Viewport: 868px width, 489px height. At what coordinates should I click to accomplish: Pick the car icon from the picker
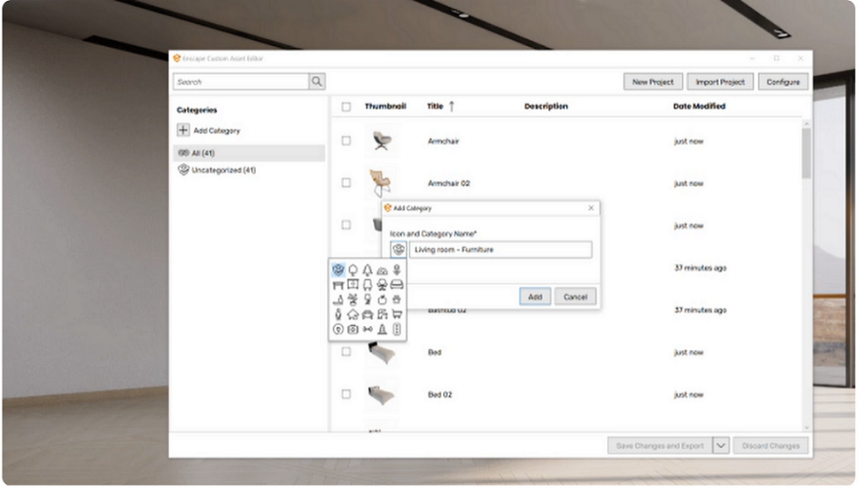[368, 314]
